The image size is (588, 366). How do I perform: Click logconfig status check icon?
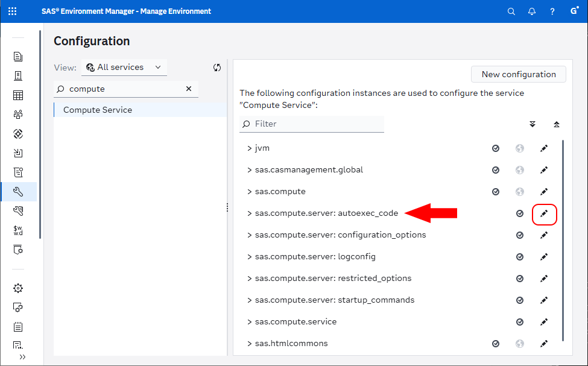[x=520, y=257]
